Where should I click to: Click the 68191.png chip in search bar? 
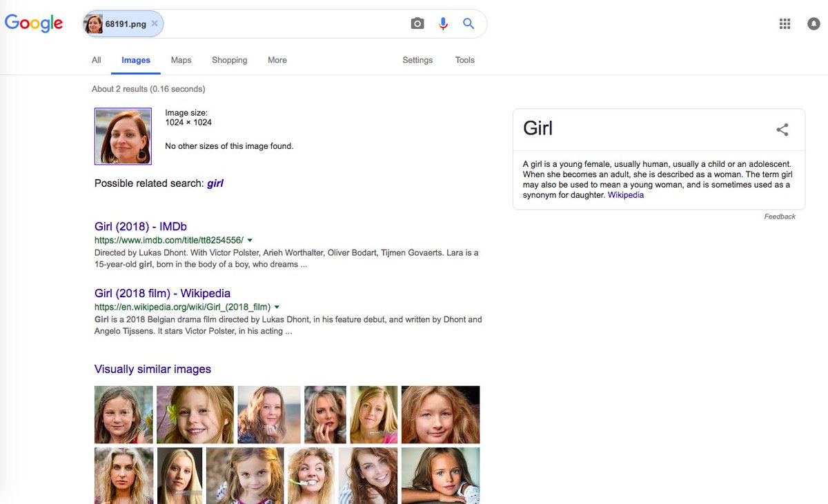pyautogui.click(x=123, y=23)
